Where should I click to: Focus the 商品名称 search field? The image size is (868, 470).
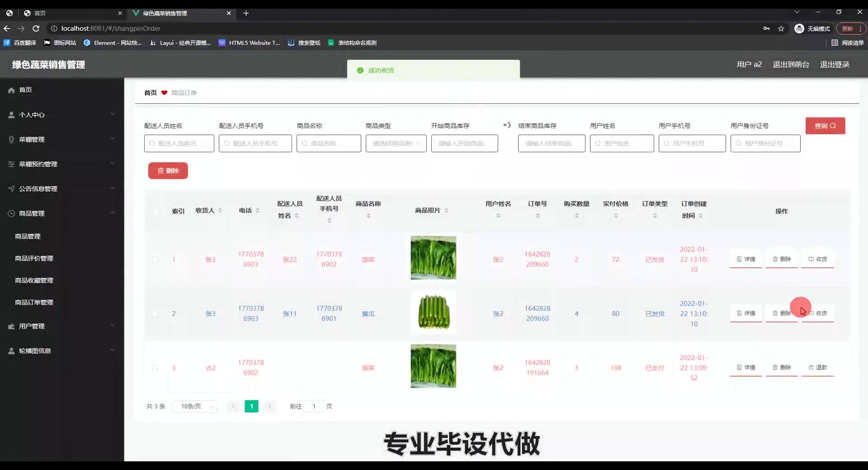[329, 143]
